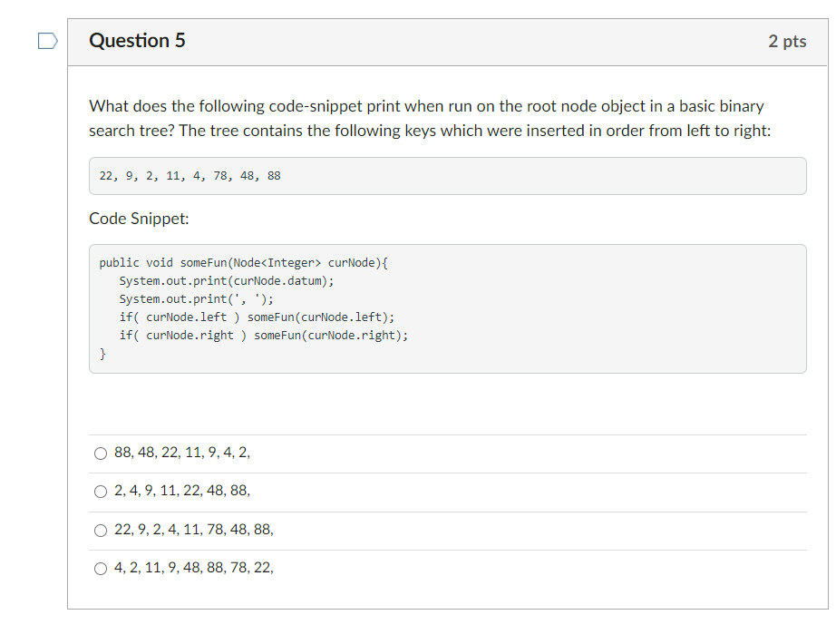Click the 'Question 5' heading
The image size is (836, 644).
click(x=137, y=41)
